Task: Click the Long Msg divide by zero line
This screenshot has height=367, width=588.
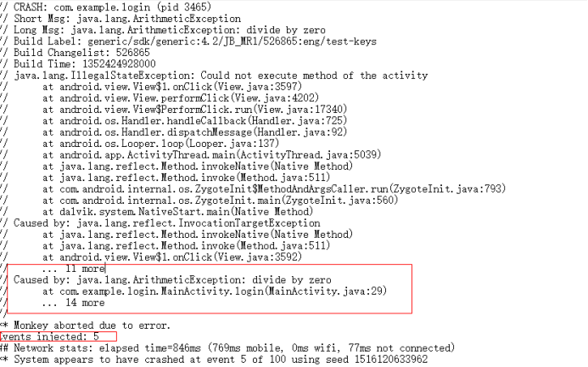Action: click(x=170, y=30)
